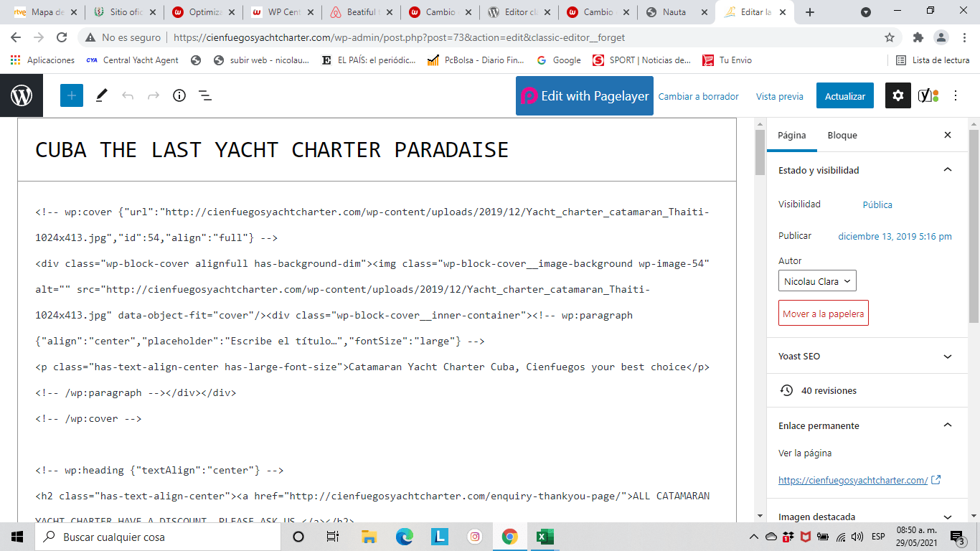The image size is (980, 551).
Task: Click the sidebar vertical scrollbar
Action: tap(974, 226)
